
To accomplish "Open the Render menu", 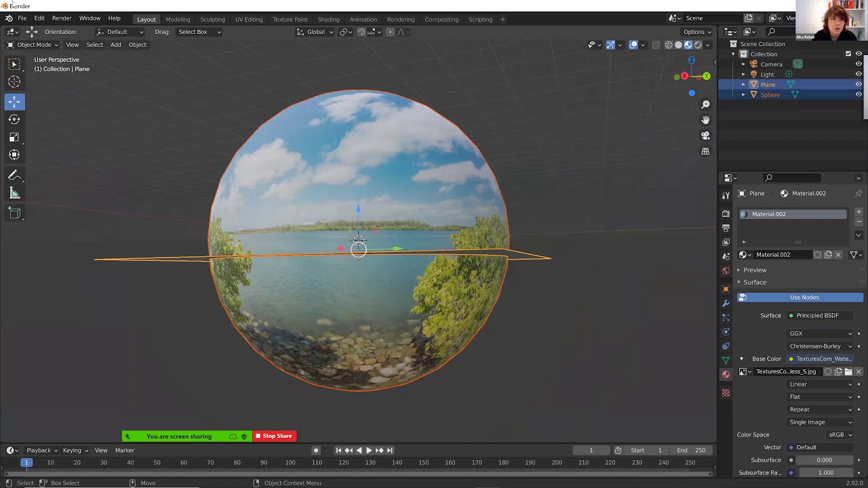I will tap(62, 19).
